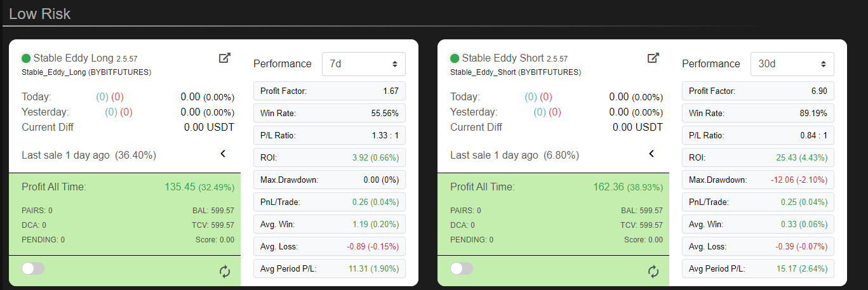Click Profit Factor row showing 1.67
The width and height of the screenshot is (868, 290).
click(329, 91)
